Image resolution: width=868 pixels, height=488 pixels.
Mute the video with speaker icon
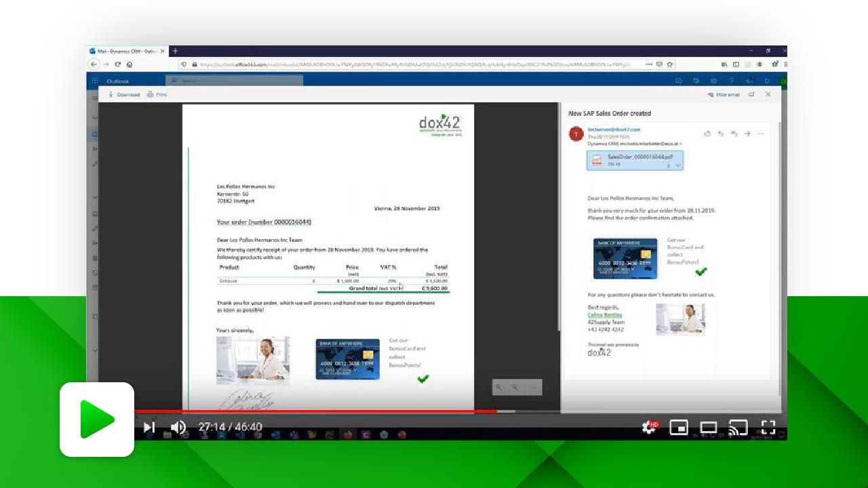[x=178, y=427]
